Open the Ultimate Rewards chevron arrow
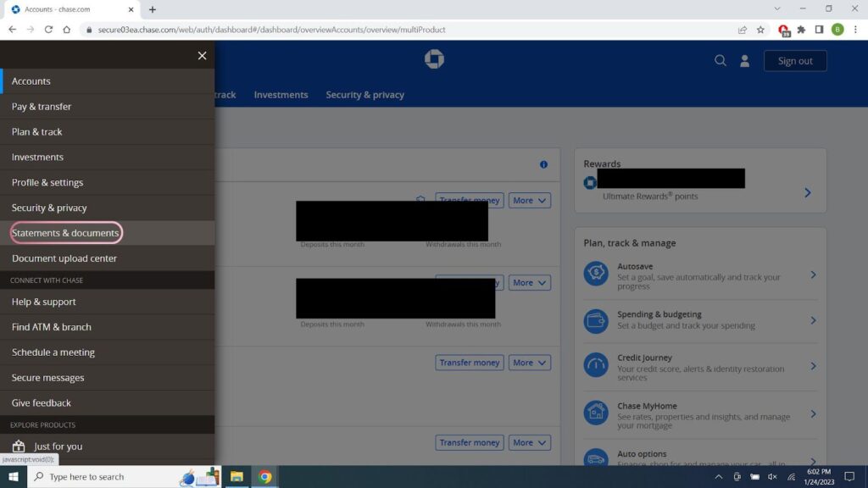The height and width of the screenshot is (488, 868). click(807, 192)
